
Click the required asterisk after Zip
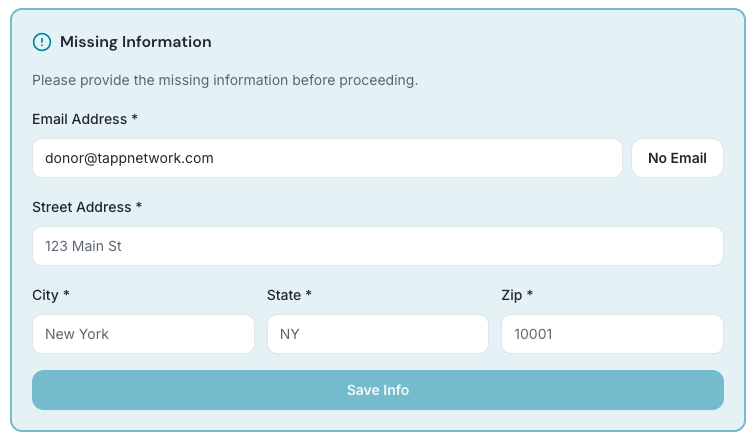coord(530,295)
